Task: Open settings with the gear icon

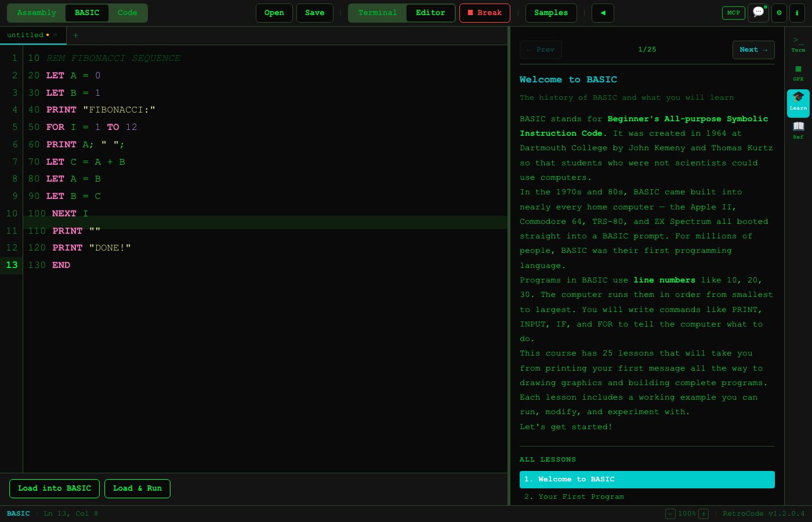Action: click(x=779, y=13)
